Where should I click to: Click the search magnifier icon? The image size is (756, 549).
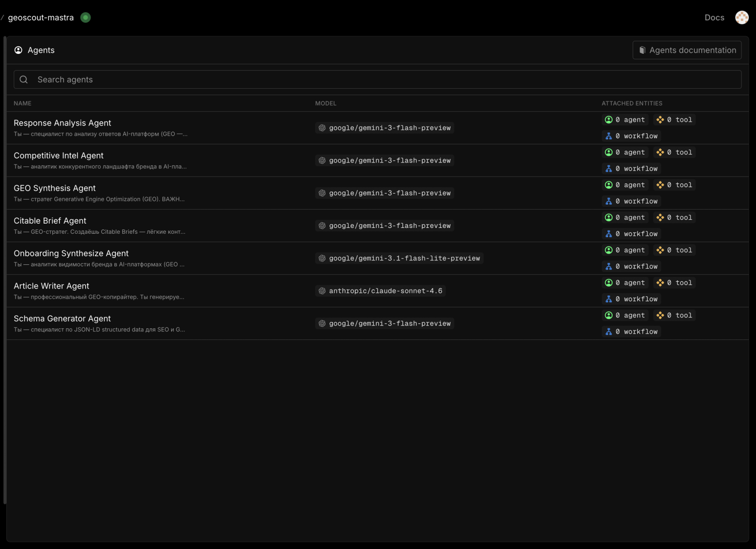[24, 80]
